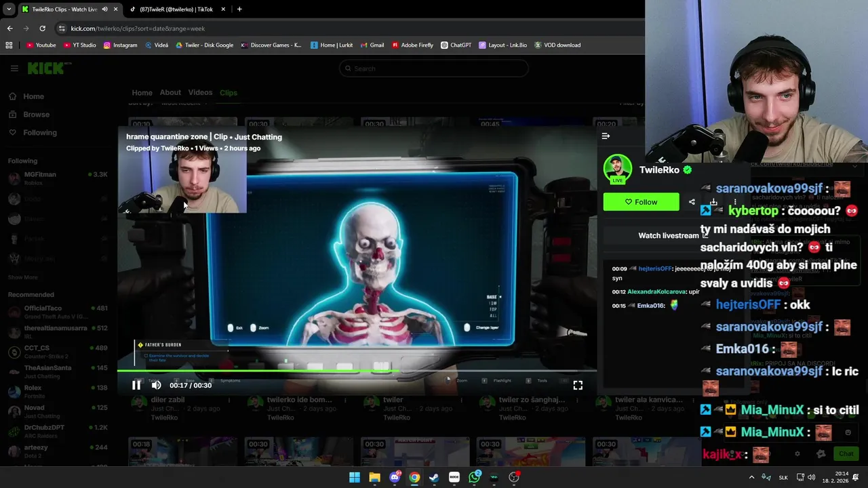
Task: Download the clip using download icon
Action: pyautogui.click(x=713, y=202)
